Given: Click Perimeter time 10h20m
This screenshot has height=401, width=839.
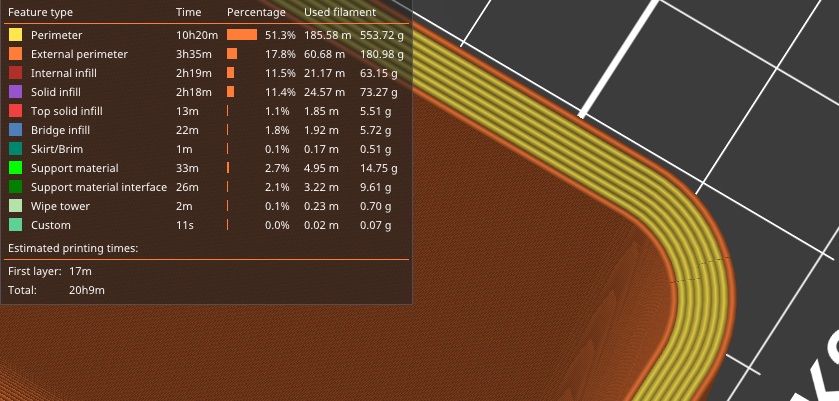Looking at the screenshot, I should [x=197, y=35].
